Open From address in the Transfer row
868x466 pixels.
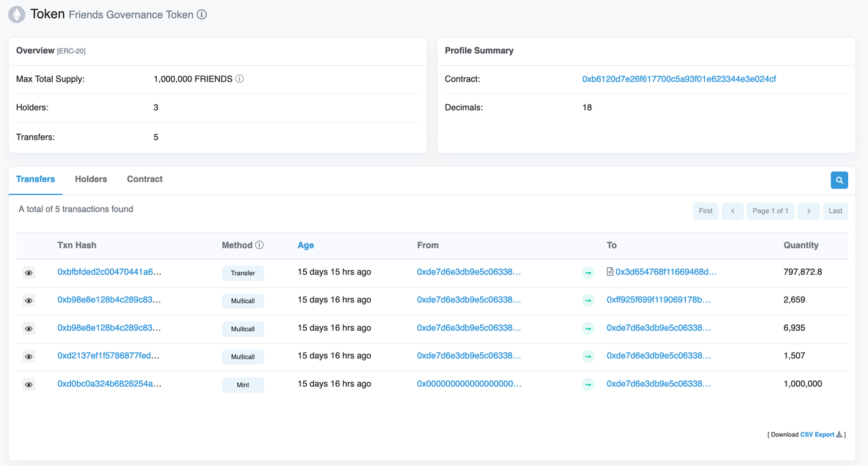469,272
